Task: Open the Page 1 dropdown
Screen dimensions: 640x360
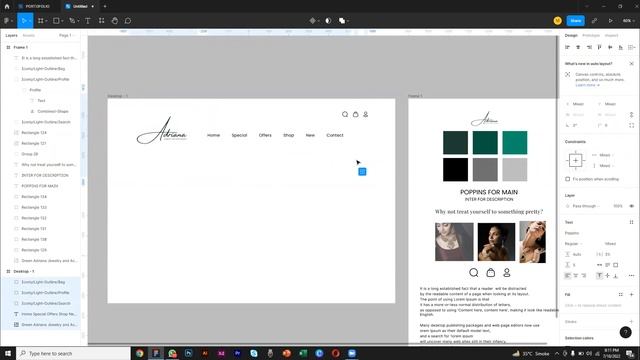Action: click(x=67, y=36)
